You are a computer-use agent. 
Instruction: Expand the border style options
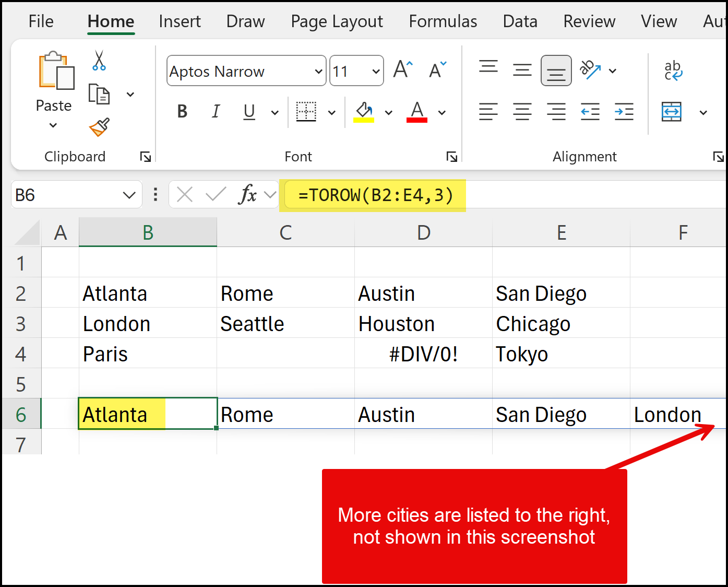[332, 112]
